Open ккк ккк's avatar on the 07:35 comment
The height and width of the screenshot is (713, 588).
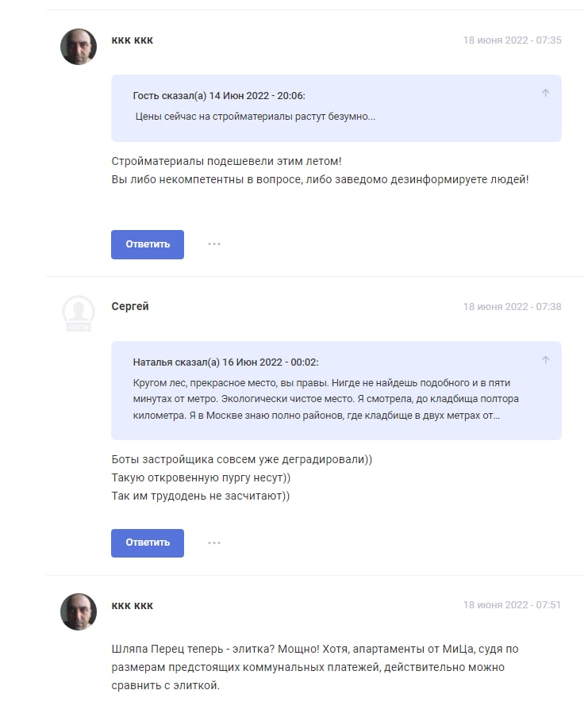79,47
